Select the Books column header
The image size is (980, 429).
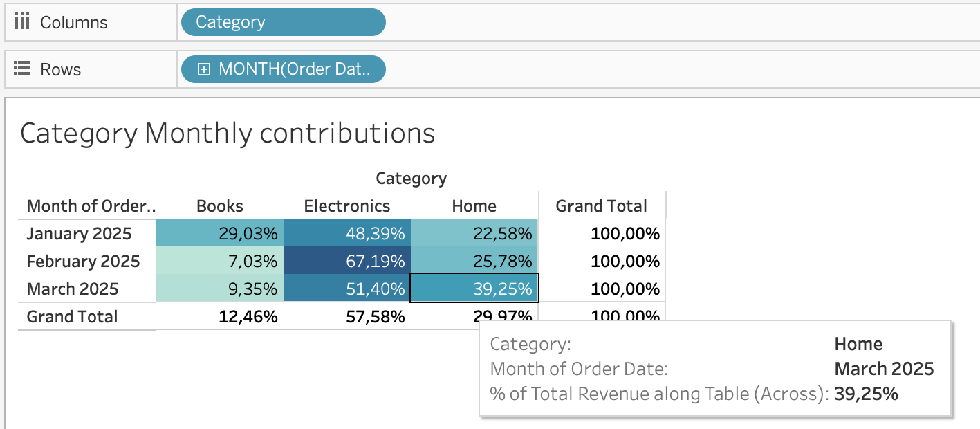pyautogui.click(x=220, y=206)
